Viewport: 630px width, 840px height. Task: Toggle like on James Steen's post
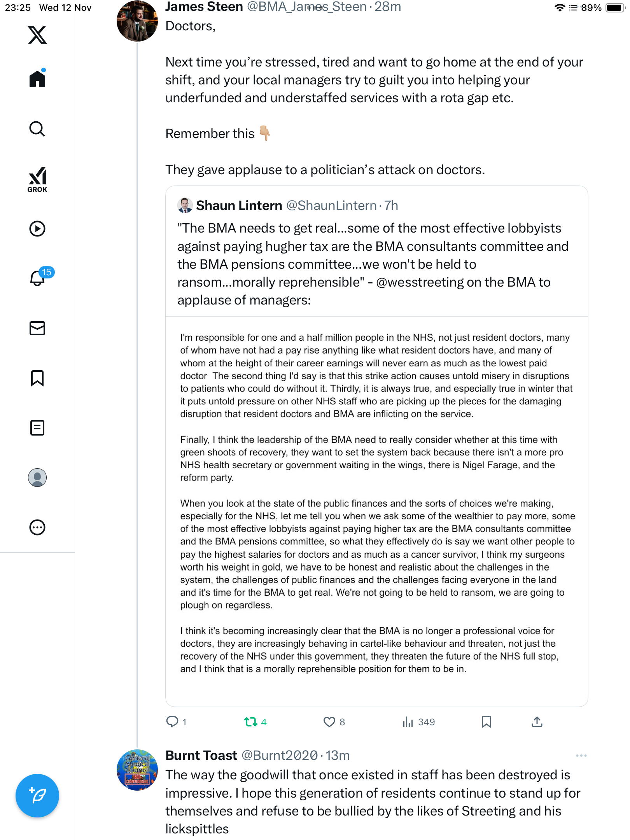[329, 722]
